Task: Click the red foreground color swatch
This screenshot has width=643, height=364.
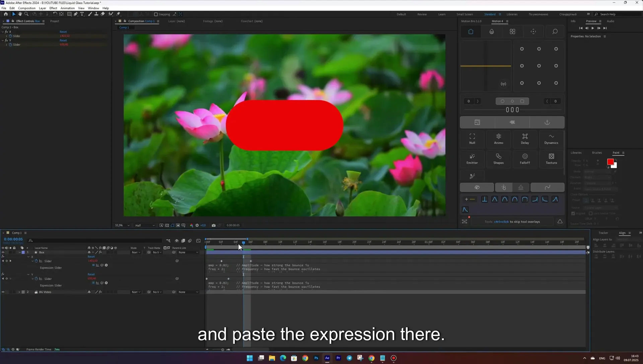Action: point(610,162)
